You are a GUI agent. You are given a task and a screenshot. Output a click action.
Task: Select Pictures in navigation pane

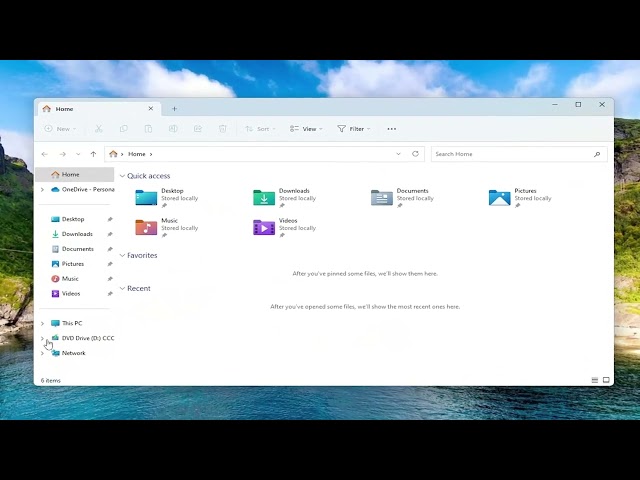[x=75, y=264]
